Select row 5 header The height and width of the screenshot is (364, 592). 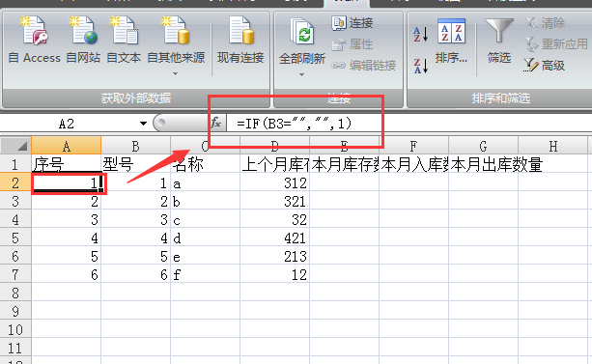click(x=15, y=238)
